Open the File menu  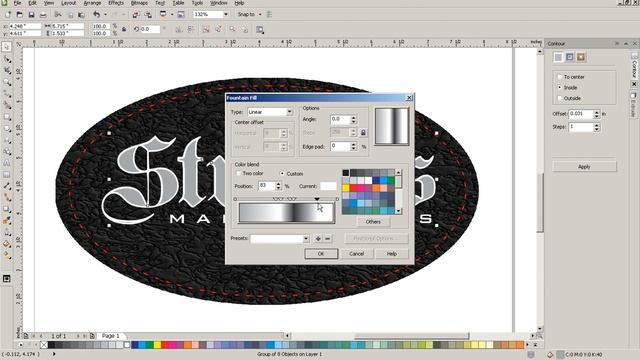pos(17,3)
